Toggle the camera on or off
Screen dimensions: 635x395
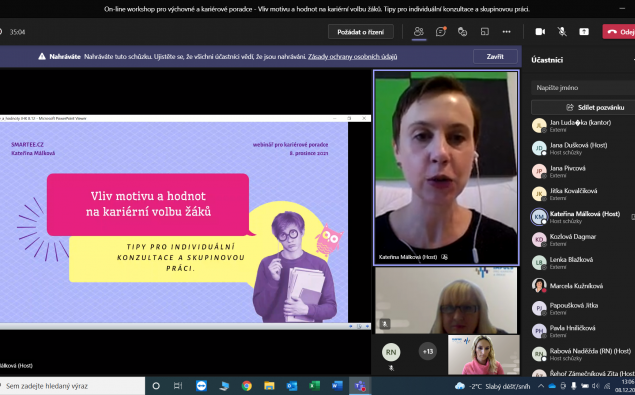[540, 32]
